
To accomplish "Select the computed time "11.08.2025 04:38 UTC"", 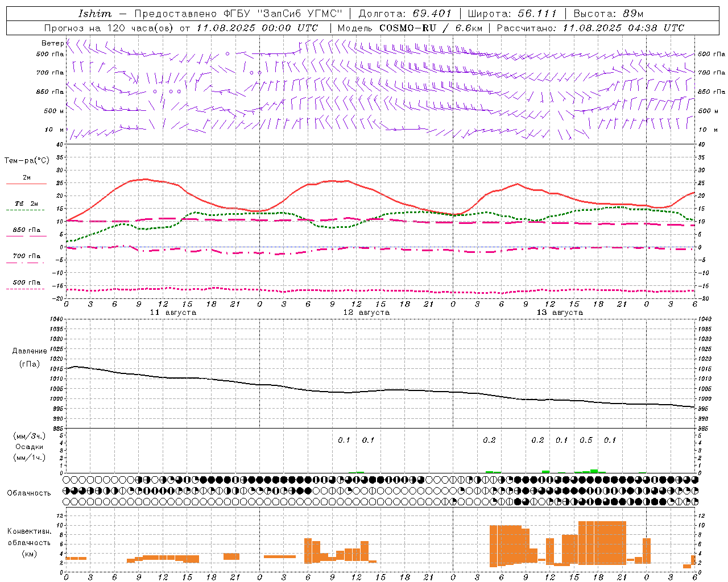I will (x=623, y=28).
